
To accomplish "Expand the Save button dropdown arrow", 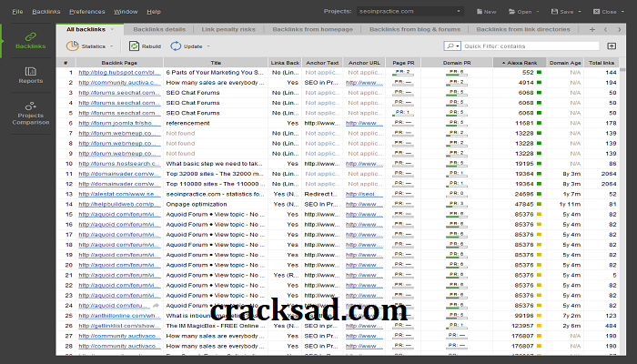I will 580,12.
